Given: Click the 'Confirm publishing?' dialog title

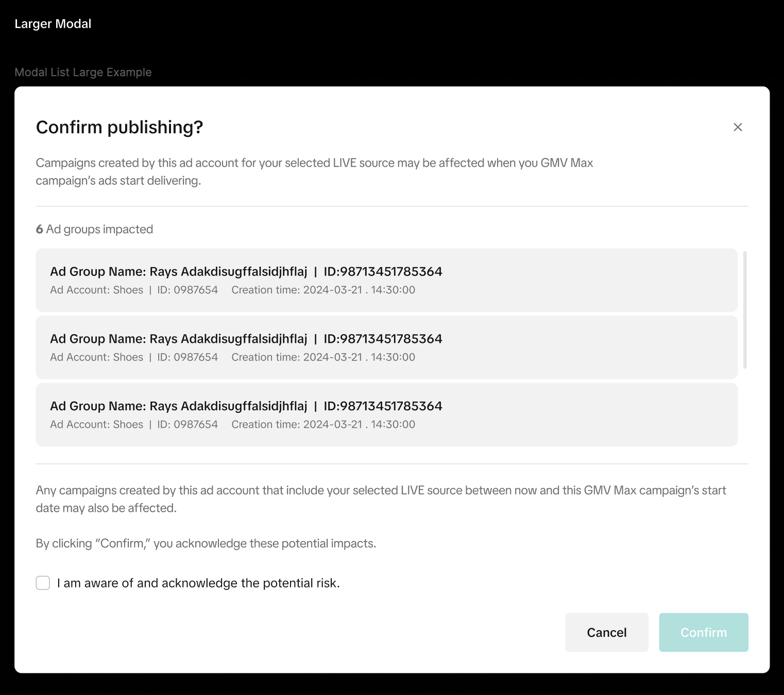Looking at the screenshot, I should click(x=120, y=127).
